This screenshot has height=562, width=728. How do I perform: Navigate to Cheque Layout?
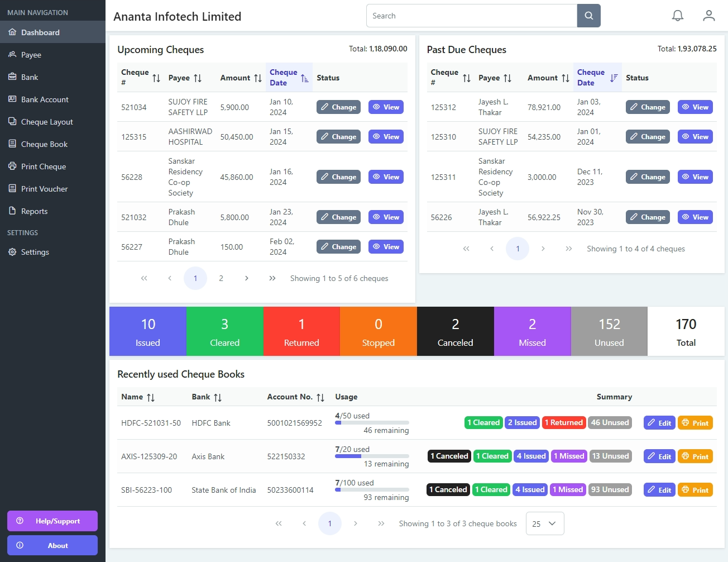coord(52,122)
